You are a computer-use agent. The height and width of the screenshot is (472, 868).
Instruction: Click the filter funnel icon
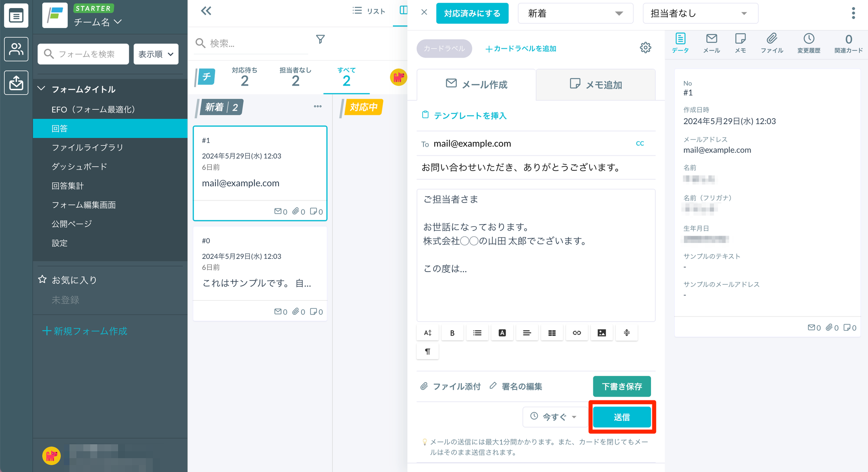pos(320,39)
